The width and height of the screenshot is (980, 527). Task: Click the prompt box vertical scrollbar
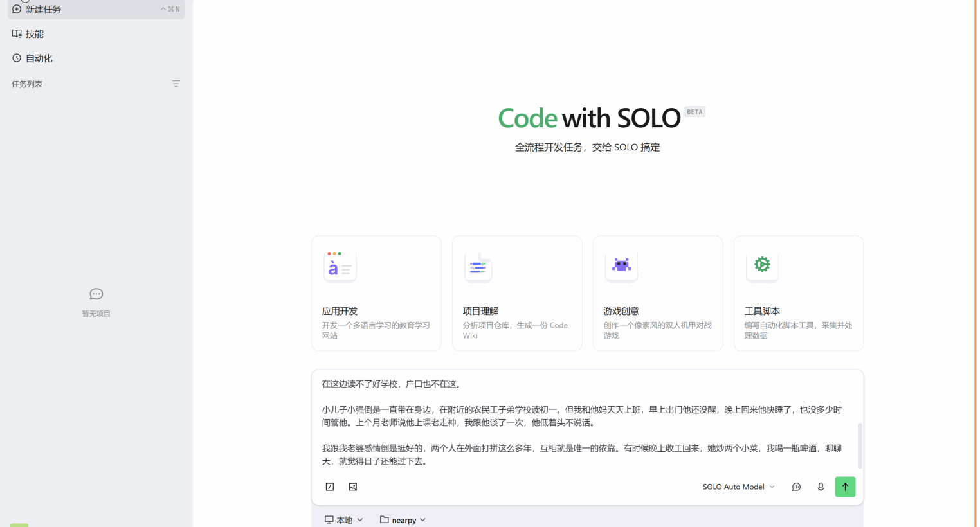point(860,445)
